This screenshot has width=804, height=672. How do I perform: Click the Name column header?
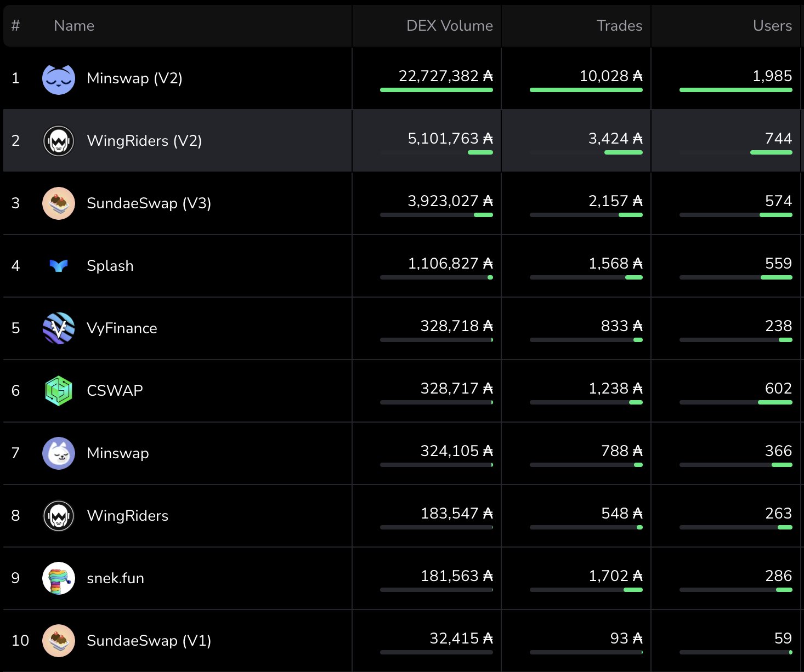click(74, 26)
